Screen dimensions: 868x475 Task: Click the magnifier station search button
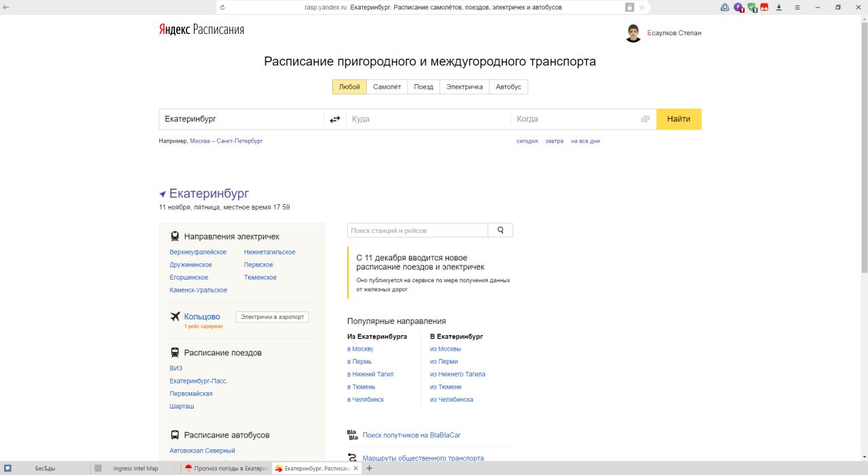[500, 230]
